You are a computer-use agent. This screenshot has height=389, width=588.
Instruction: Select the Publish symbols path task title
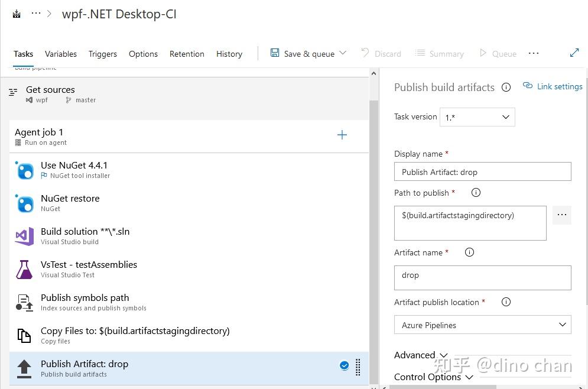(x=85, y=297)
